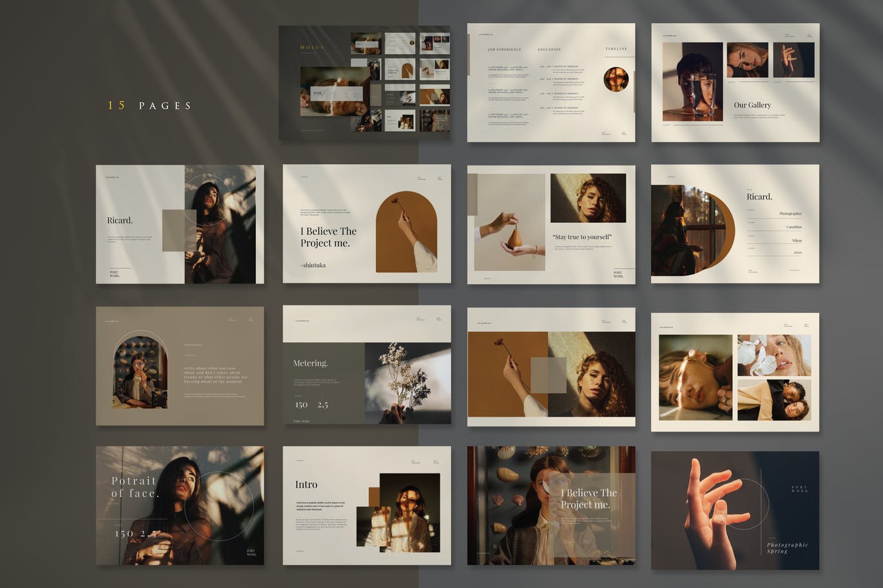883x588 pixels.
Task: Click "Photographer" on the Ricard profile slide
Action: click(790, 213)
